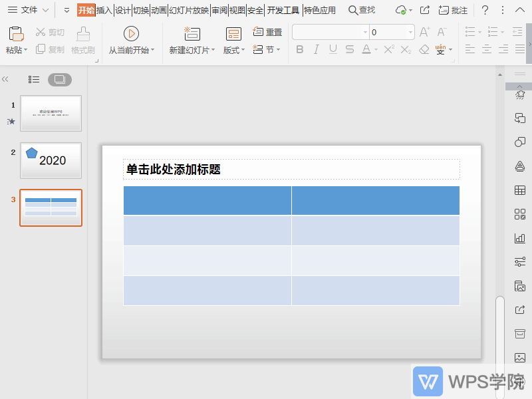
Task: Open the 幻灯片放映 (Slide Show) tab
Action: 188,9
